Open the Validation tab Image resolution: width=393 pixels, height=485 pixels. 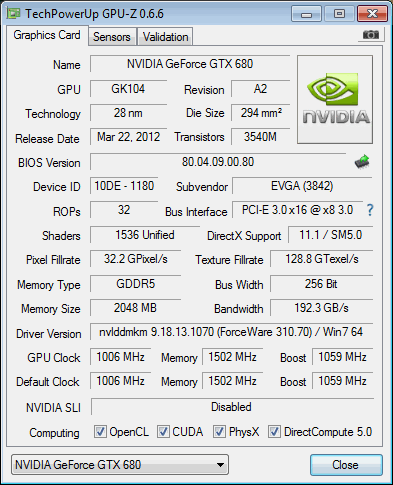click(x=165, y=37)
